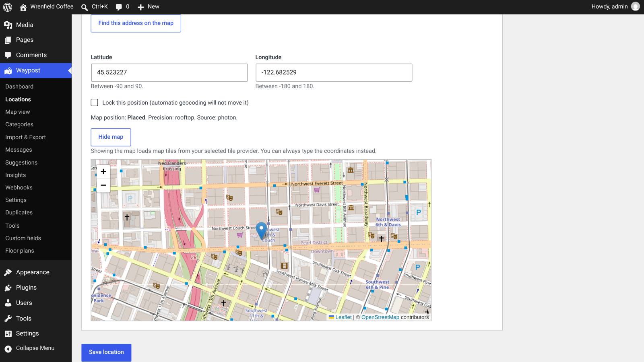Open the Media menu
This screenshot has height=362, width=644.
coord(36,25)
